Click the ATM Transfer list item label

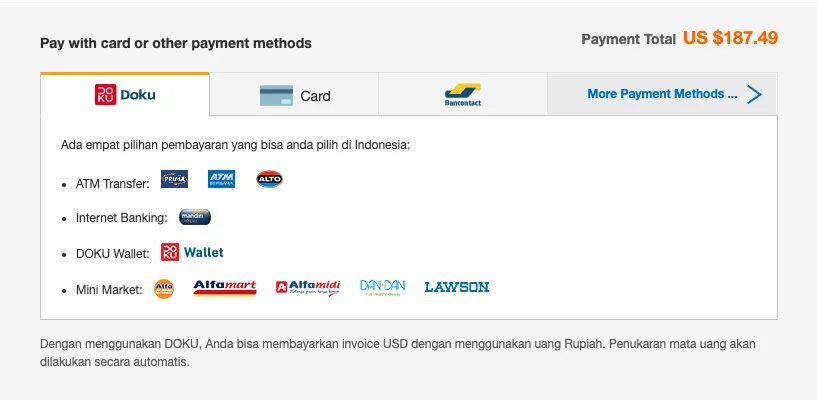point(113,184)
